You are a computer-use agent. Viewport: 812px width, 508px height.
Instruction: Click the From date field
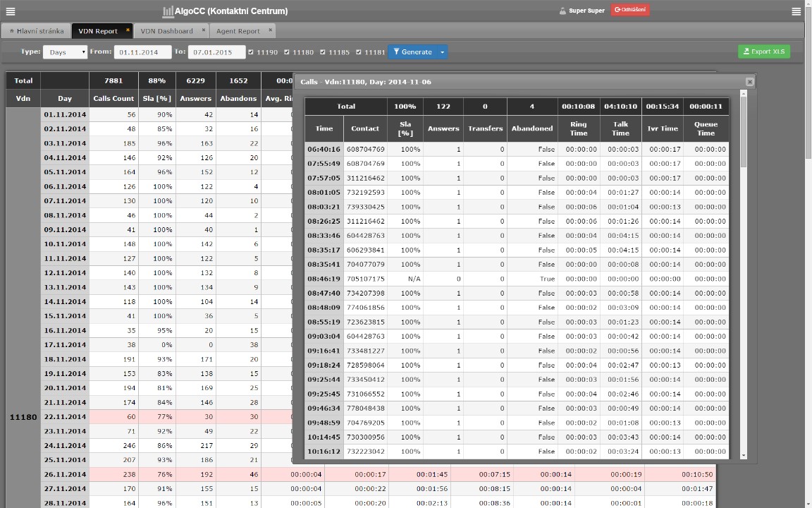click(142, 52)
